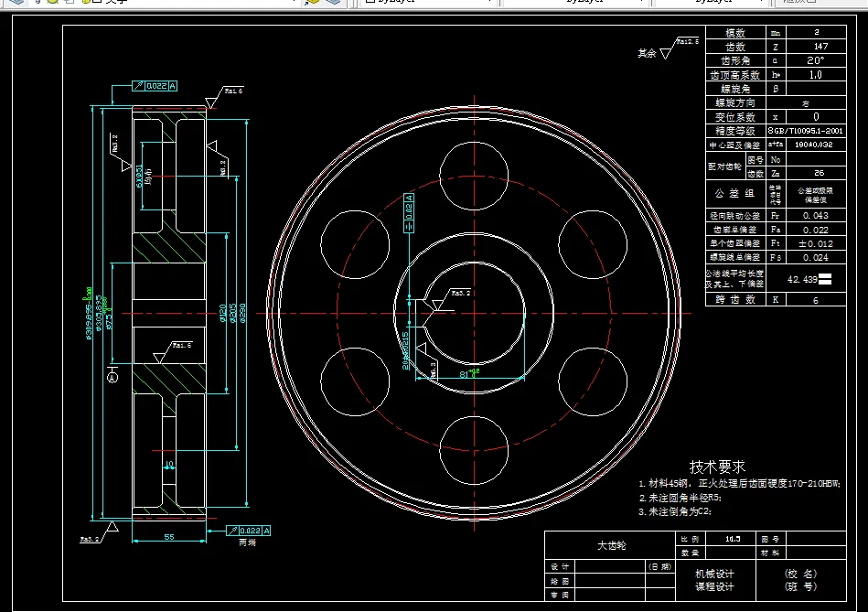
Task: Select the 0.024 helix deviation value
Action: pos(816,258)
